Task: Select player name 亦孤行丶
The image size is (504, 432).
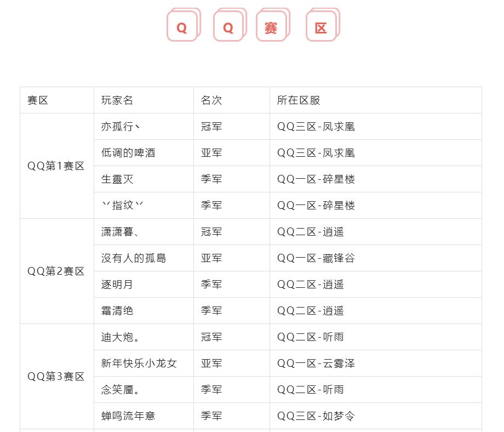Action: [120, 127]
